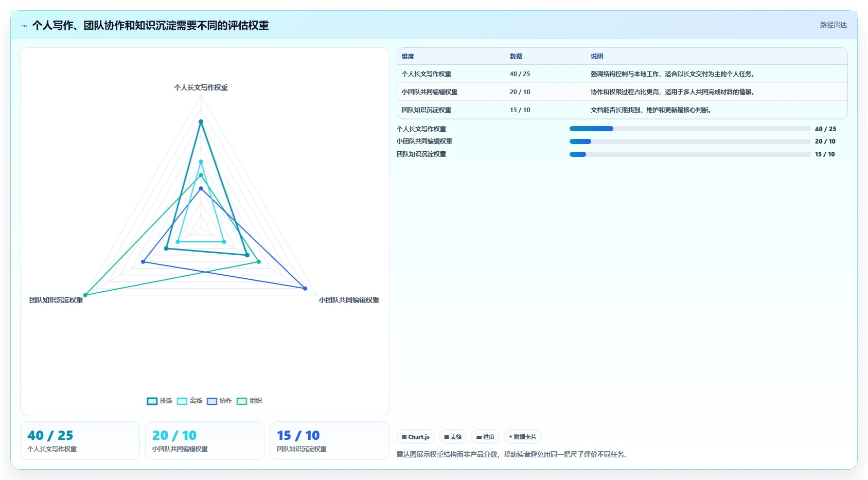The width and height of the screenshot is (868, 480).
Task: Click the 团队知识沉淀权重 label beside the progress bar
Action: click(x=421, y=154)
